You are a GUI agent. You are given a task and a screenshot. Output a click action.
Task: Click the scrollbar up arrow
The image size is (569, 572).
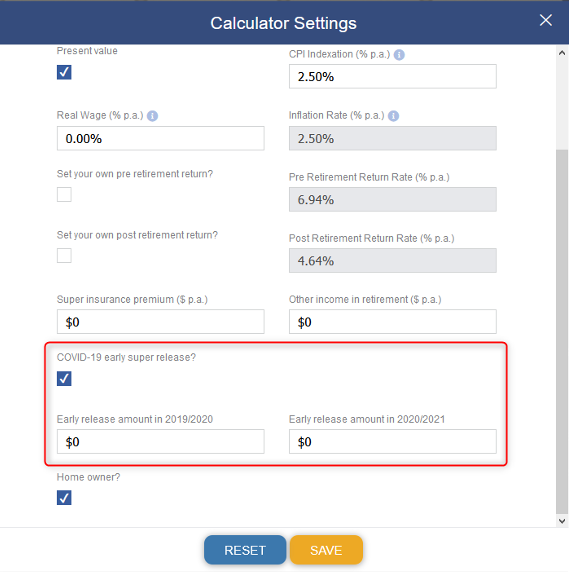[562, 53]
